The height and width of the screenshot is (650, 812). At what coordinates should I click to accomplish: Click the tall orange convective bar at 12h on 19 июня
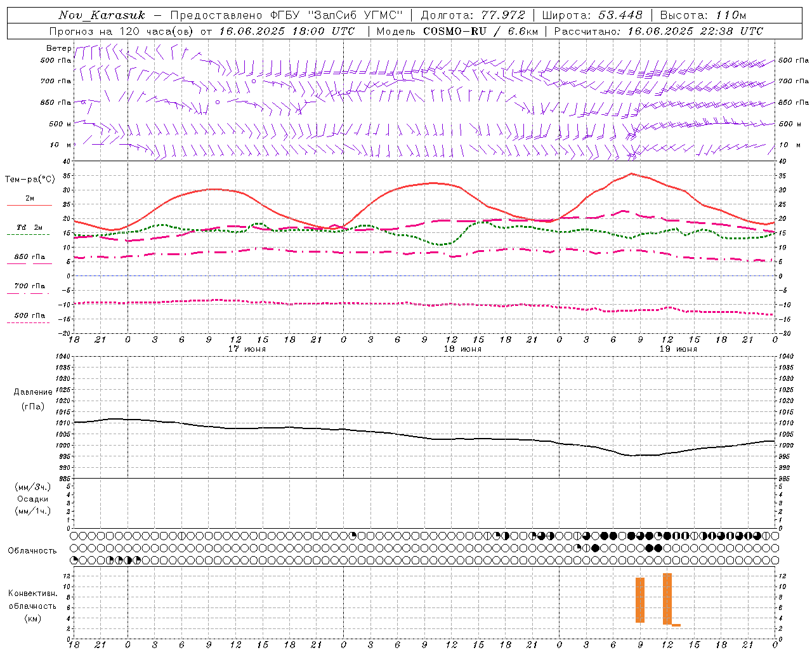[x=667, y=599]
